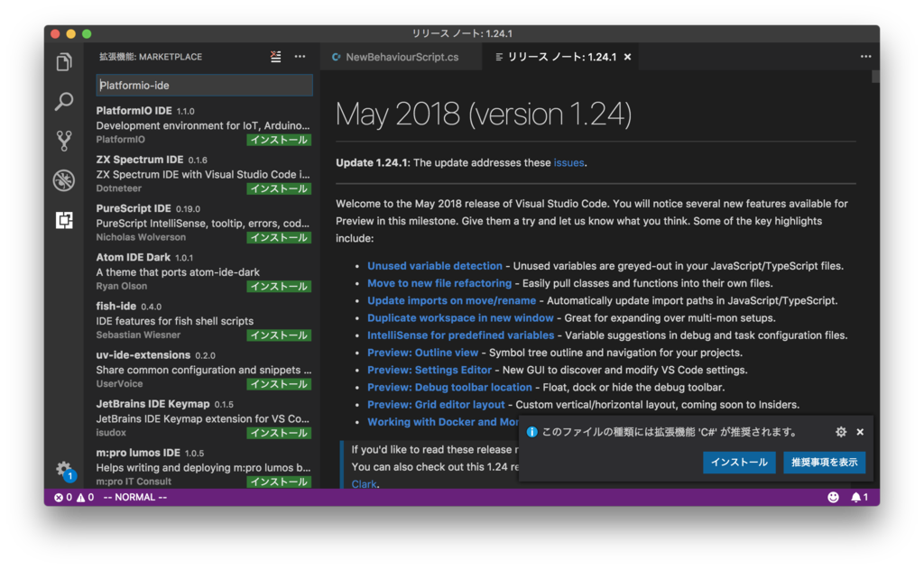Open the Debug view icon
Image resolution: width=924 pixels, height=569 pixels.
(x=64, y=180)
